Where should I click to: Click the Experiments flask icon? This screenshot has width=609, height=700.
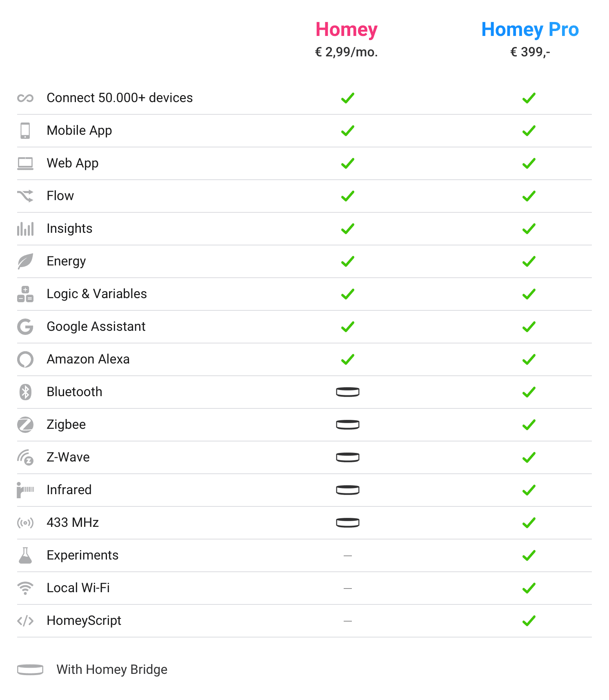[25, 555]
